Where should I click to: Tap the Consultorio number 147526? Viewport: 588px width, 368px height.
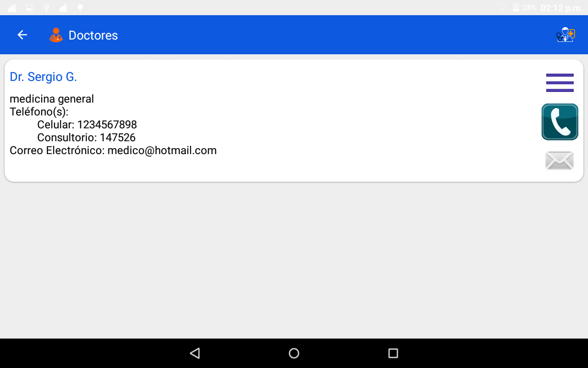click(x=118, y=138)
